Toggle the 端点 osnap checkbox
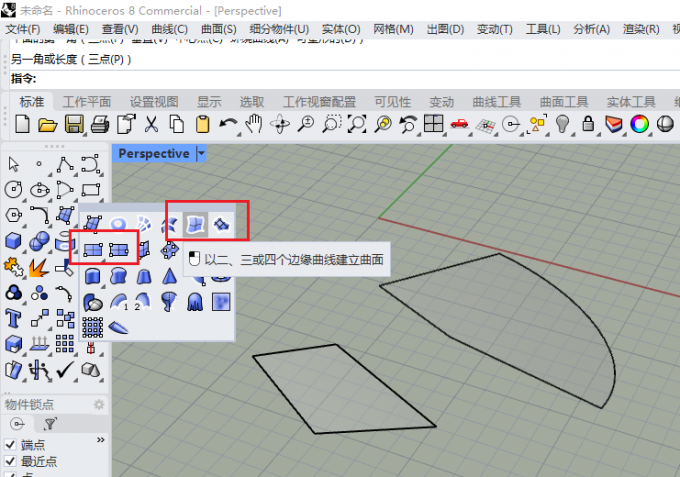This screenshot has width=680, height=477. [x=10, y=444]
